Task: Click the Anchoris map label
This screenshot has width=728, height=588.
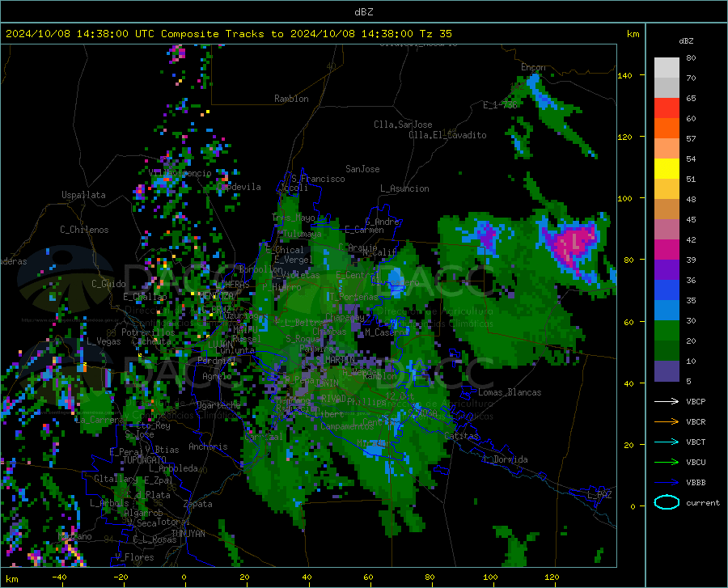Action: pyautogui.click(x=208, y=447)
